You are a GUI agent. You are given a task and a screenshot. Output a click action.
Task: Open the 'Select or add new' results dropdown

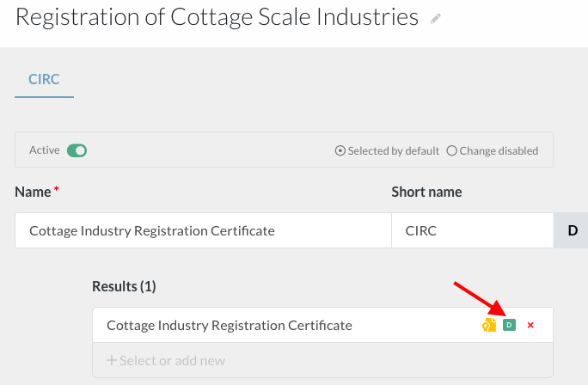pos(322,360)
